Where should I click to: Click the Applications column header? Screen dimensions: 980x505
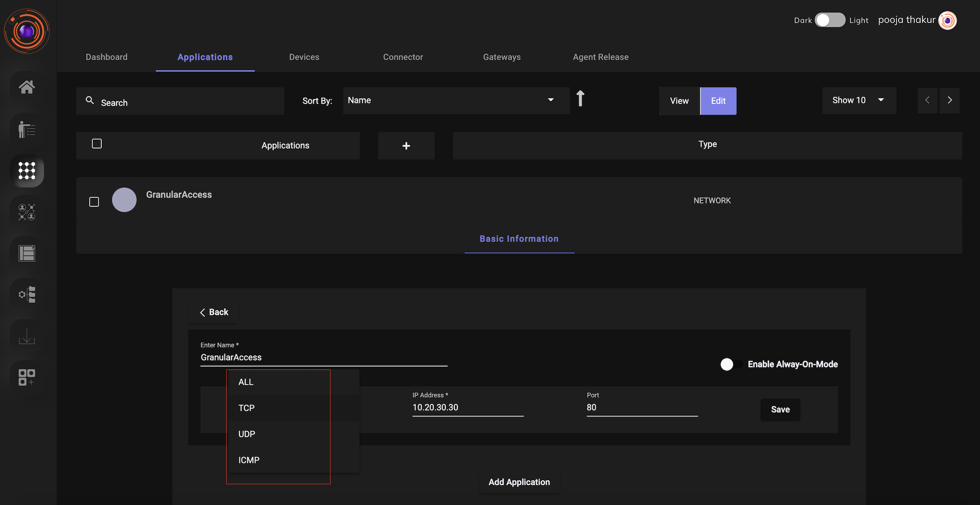click(285, 146)
